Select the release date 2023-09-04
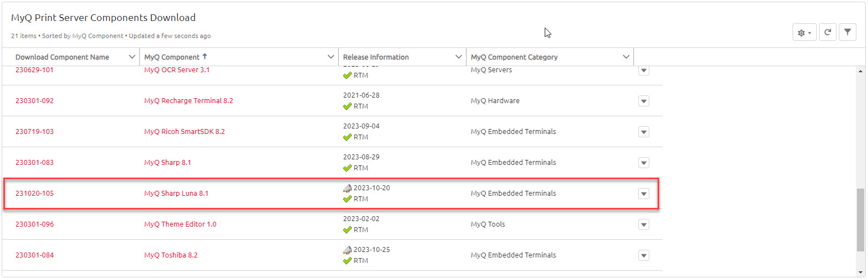Viewport: 868px width, 279px height. tap(361, 126)
